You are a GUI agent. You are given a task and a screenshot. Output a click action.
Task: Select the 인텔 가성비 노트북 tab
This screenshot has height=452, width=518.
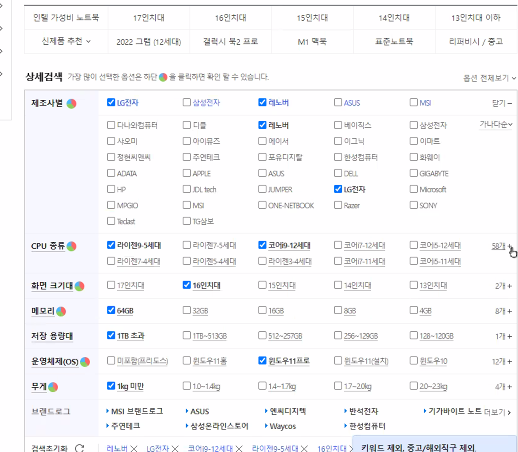(66, 18)
